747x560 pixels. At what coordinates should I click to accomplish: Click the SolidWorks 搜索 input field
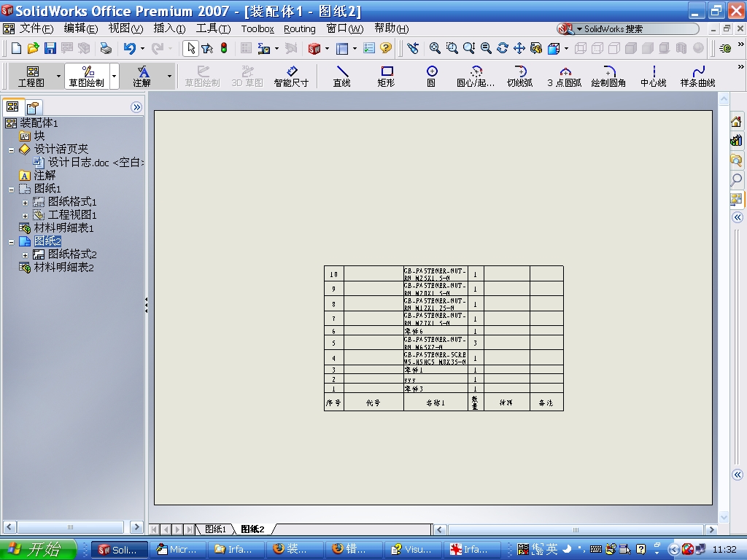coord(640,29)
